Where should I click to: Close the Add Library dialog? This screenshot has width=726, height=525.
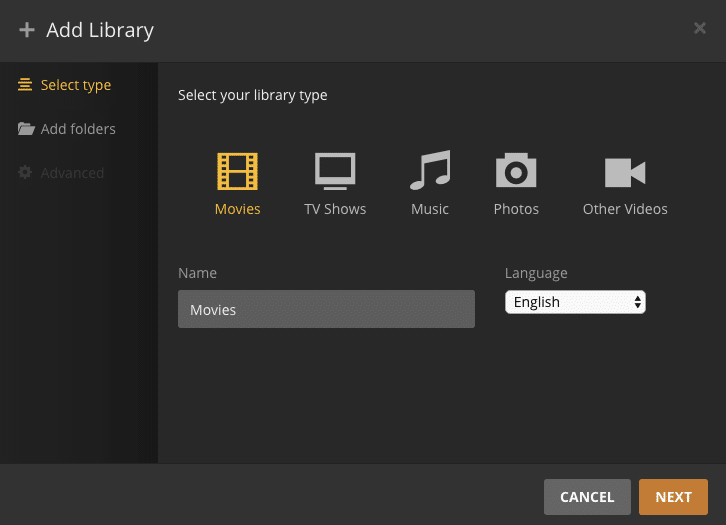click(700, 28)
